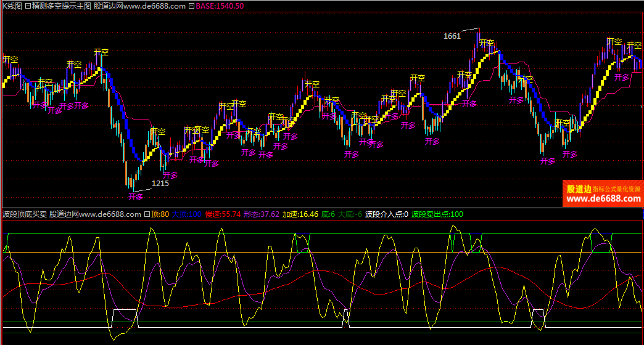Collapse the box before 顶:80 in lower panel

147,214
